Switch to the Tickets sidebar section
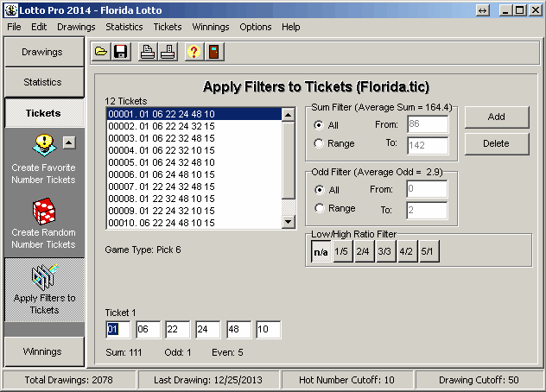 [x=44, y=113]
